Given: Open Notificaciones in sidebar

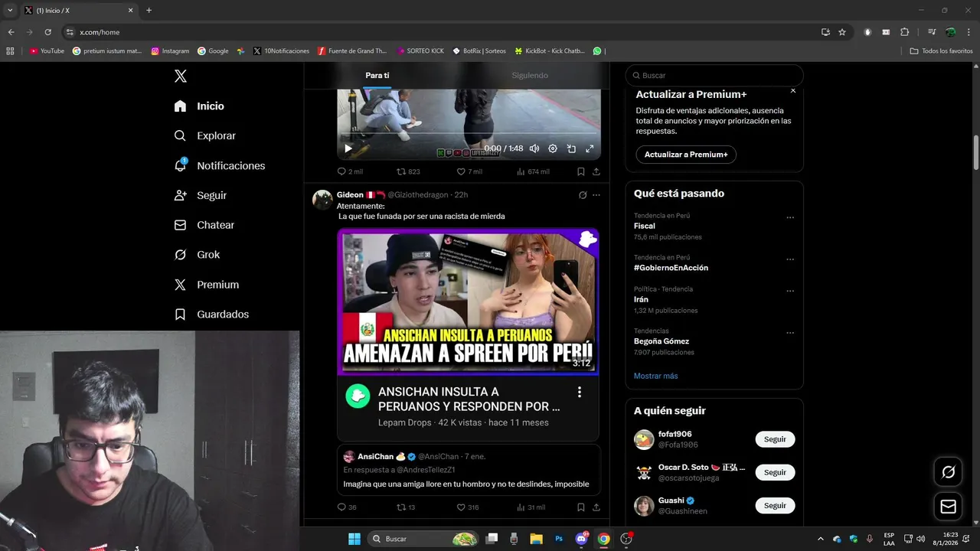Looking at the screenshot, I should pyautogui.click(x=220, y=165).
